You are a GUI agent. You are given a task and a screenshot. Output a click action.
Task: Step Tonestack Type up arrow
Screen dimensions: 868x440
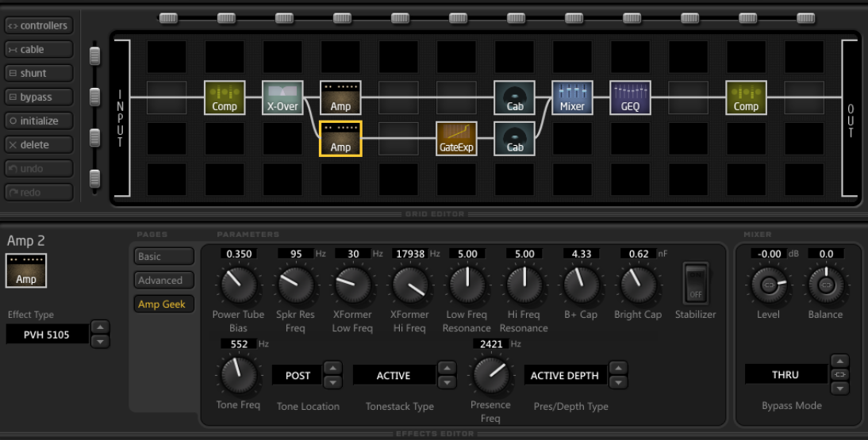pos(447,368)
